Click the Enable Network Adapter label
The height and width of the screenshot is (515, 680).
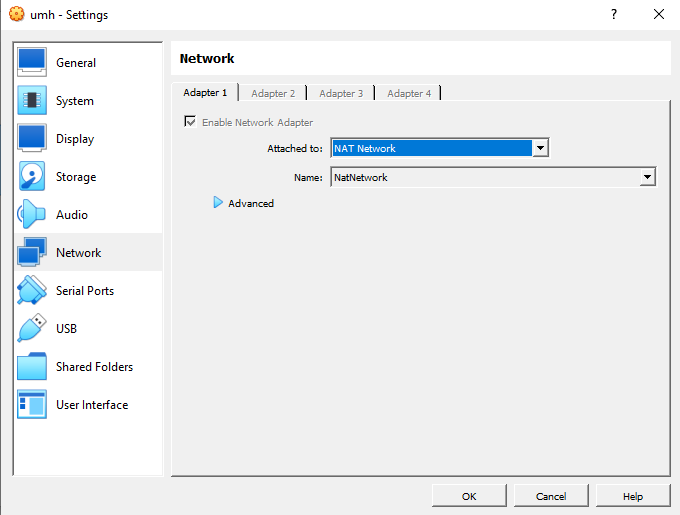tap(257, 123)
